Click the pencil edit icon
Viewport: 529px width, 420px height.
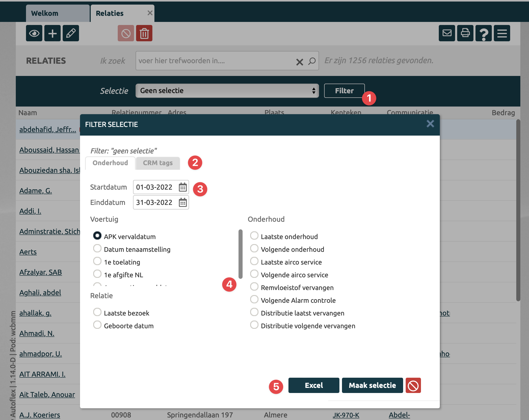71,33
